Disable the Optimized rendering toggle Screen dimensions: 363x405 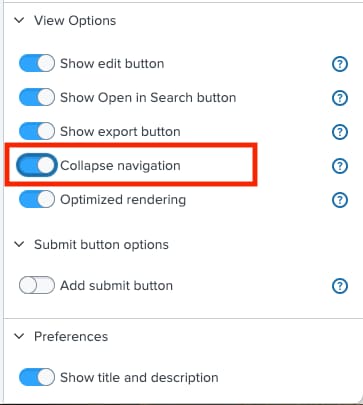point(37,199)
